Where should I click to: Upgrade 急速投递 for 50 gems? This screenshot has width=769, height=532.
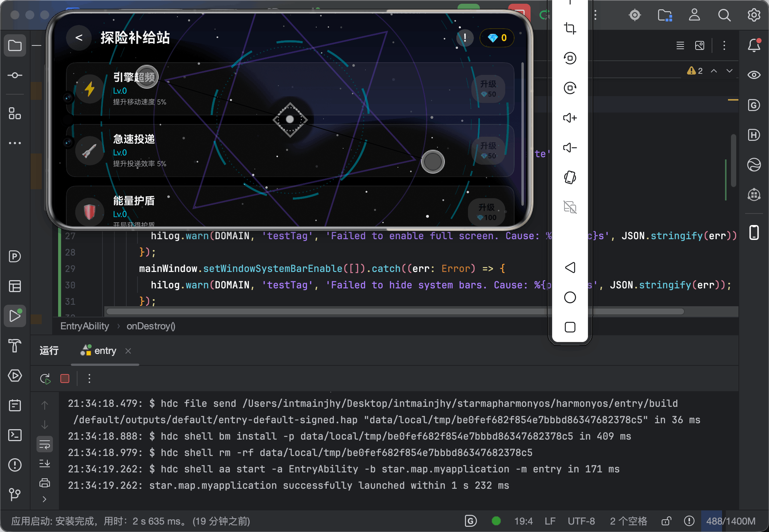click(488, 151)
